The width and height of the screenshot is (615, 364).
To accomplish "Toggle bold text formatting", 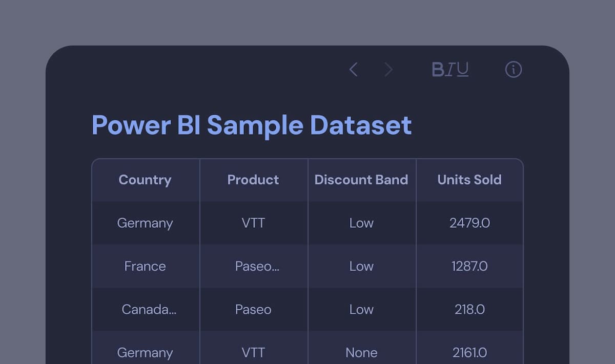I will [438, 70].
